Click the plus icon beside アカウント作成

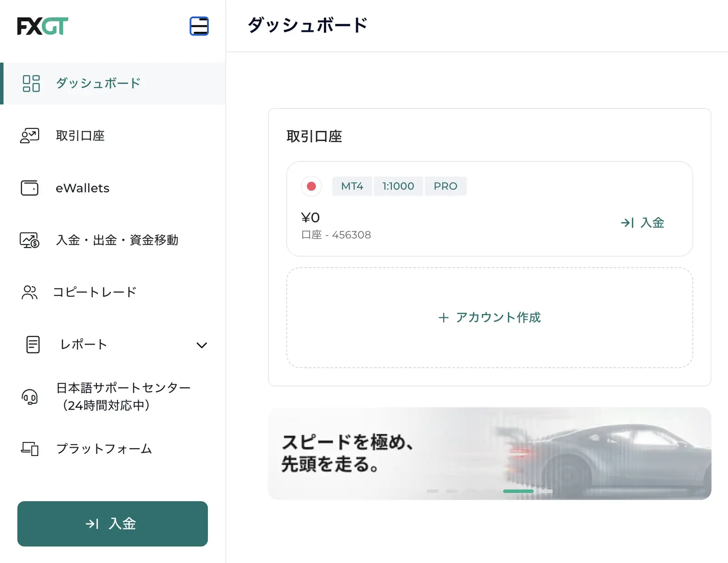pyautogui.click(x=444, y=318)
